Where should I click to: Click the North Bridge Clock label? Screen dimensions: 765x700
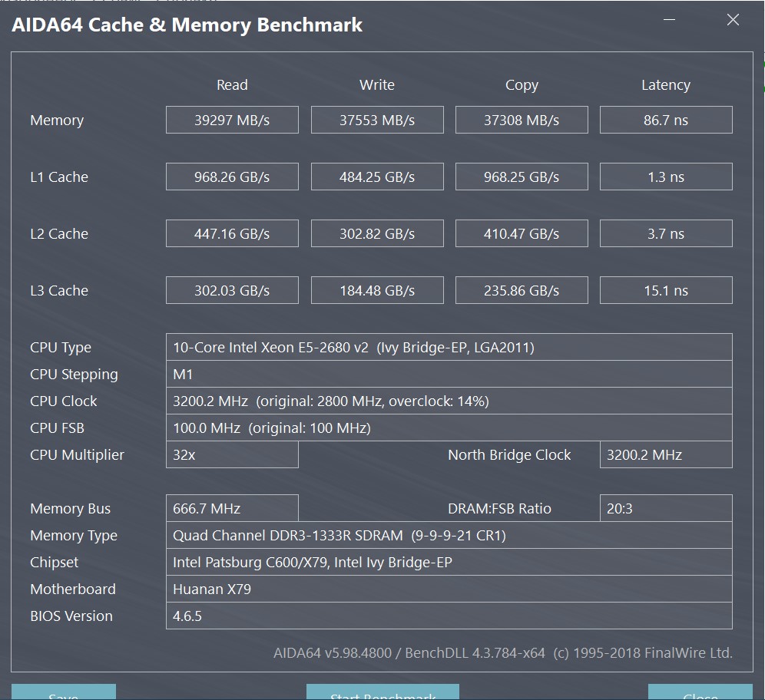click(x=509, y=455)
